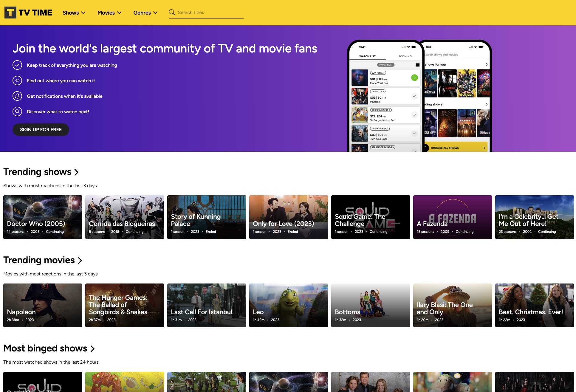Click the eye icon beside Find out where
The height and width of the screenshot is (392, 576).
[x=17, y=80]
